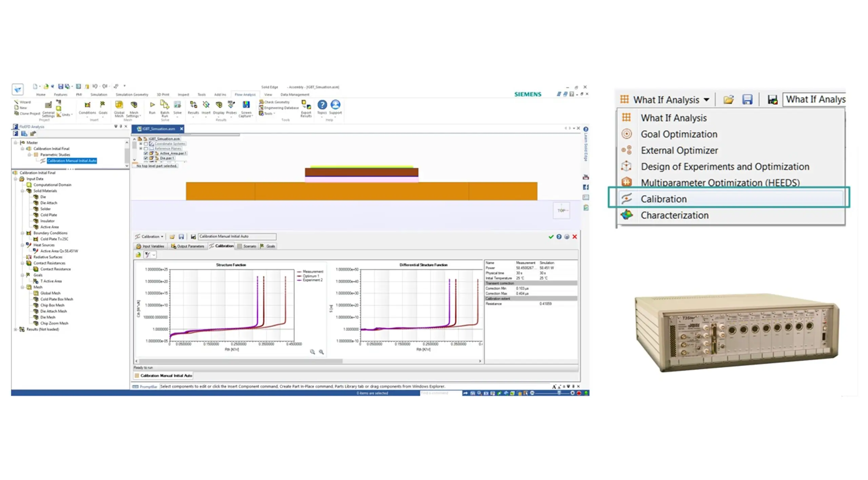Collapse the Solid Materials tree node
The width and height of the screenshot is (868, 480).
[22, 191]
